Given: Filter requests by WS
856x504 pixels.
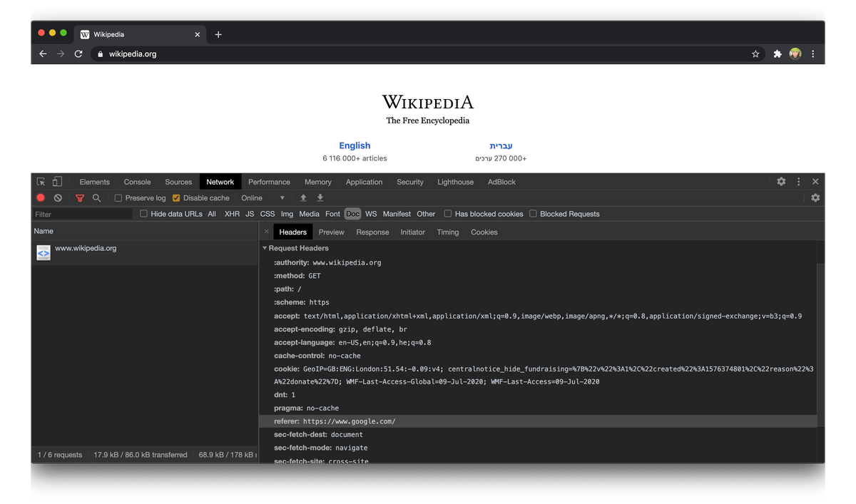Looking at the screenshot, I should pyautogui.click(x=371, y=214).
